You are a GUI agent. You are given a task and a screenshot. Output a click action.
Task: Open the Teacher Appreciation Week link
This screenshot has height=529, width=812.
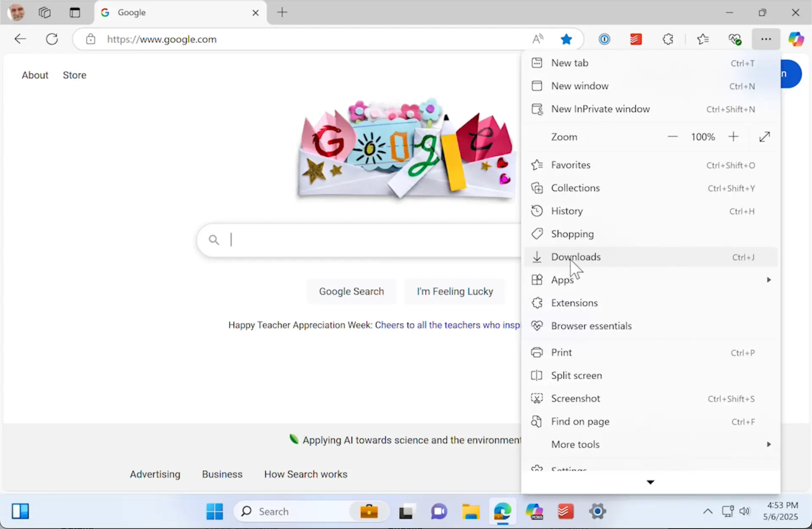[x=447, y=325]
